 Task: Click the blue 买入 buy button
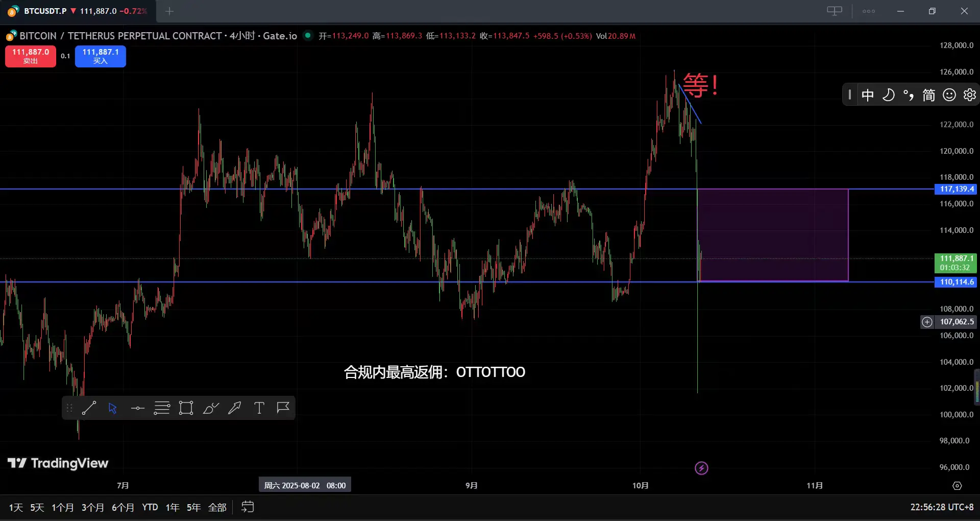pos(101,56)
